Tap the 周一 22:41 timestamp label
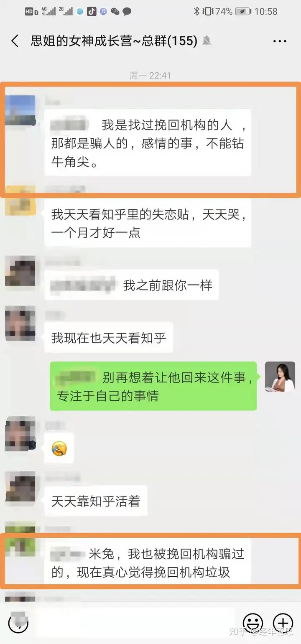 pyautogui.click(x=150, y=76)
